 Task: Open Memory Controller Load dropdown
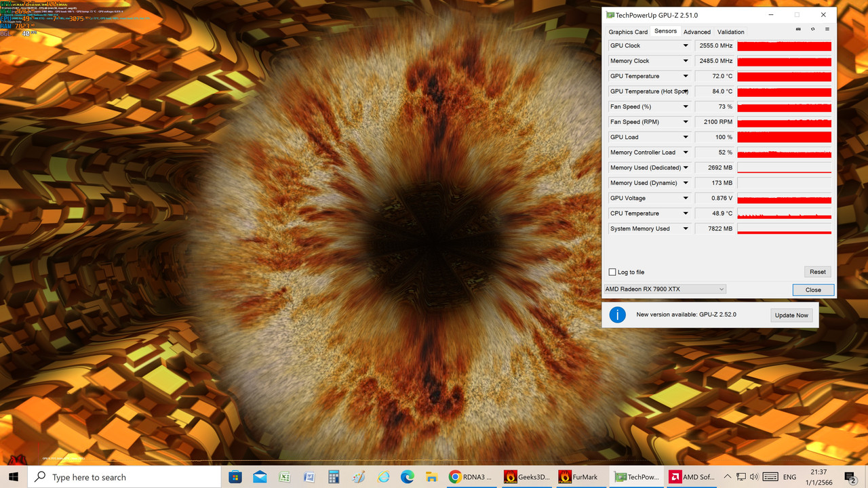point(686,152)
